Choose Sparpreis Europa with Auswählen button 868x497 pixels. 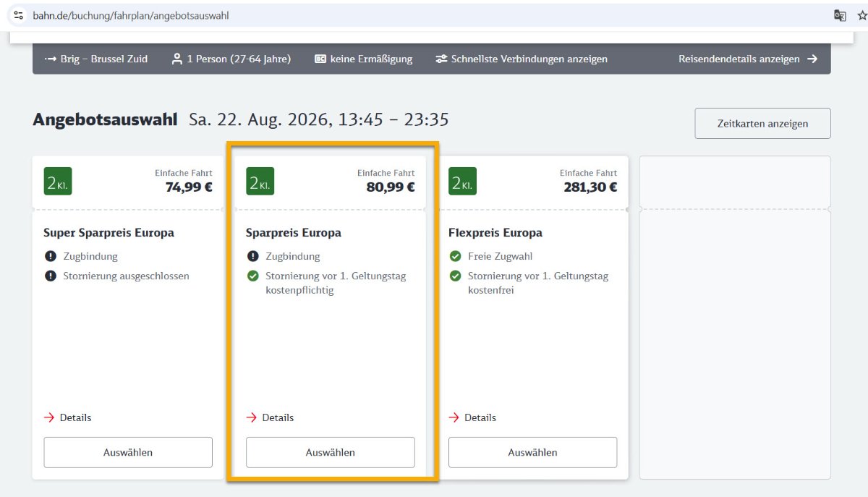click(331, 452)
